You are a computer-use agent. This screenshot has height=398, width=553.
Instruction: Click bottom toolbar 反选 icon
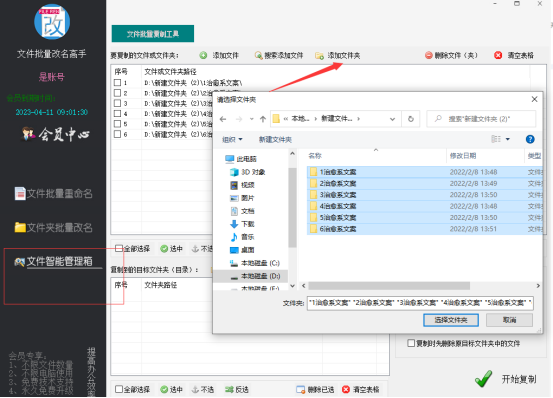(x=229, y=390)
